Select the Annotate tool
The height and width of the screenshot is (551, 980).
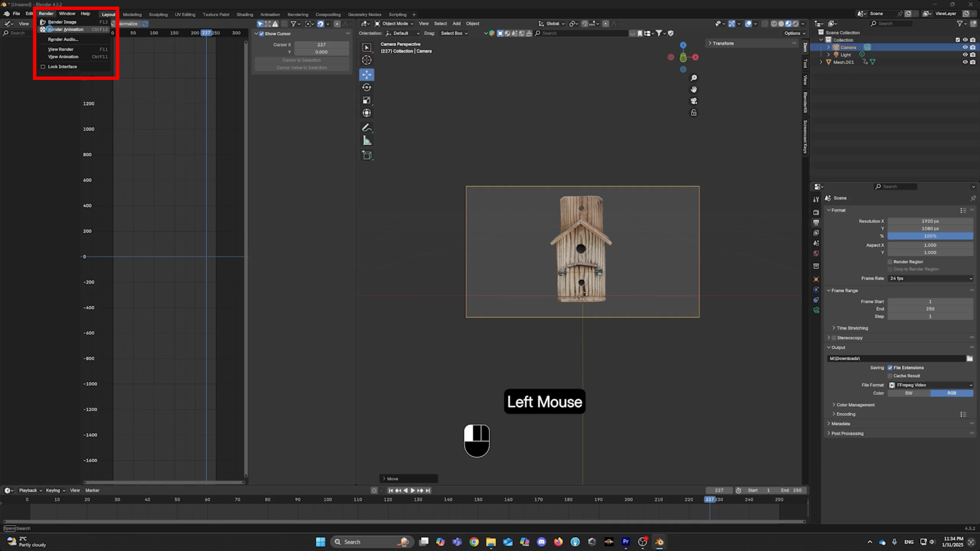click(x=367, y=127)
